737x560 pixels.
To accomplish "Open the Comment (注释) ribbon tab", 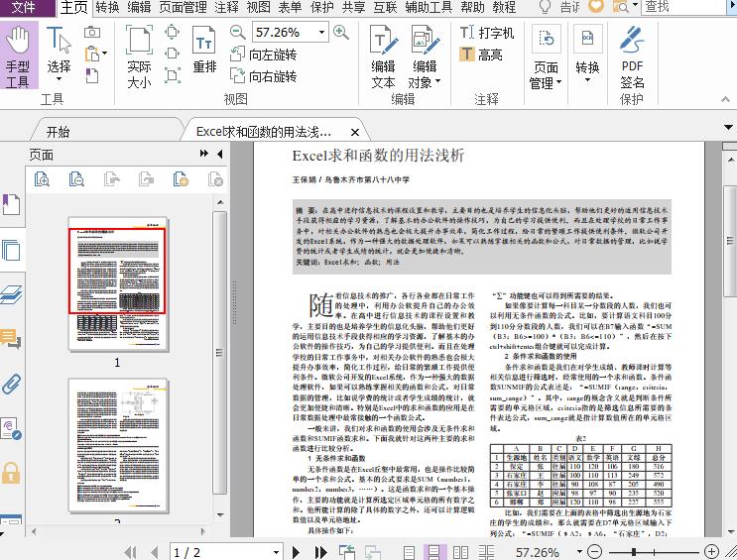I will click(x=226, y=7).
